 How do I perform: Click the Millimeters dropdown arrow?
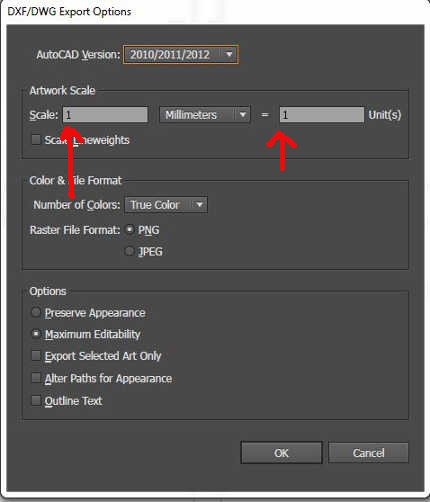point(243,115)
